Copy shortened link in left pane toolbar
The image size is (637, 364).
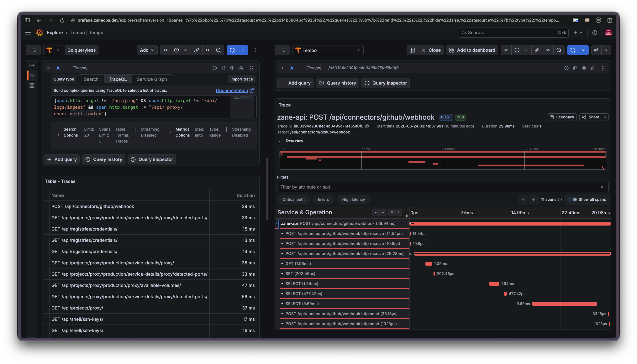(x=197, y=50)
